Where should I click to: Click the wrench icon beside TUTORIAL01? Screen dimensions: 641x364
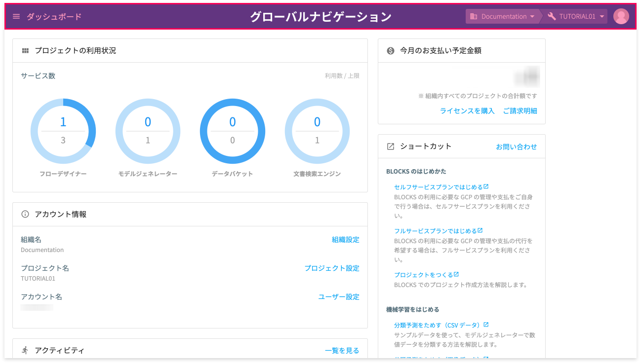tap(552, 16)
